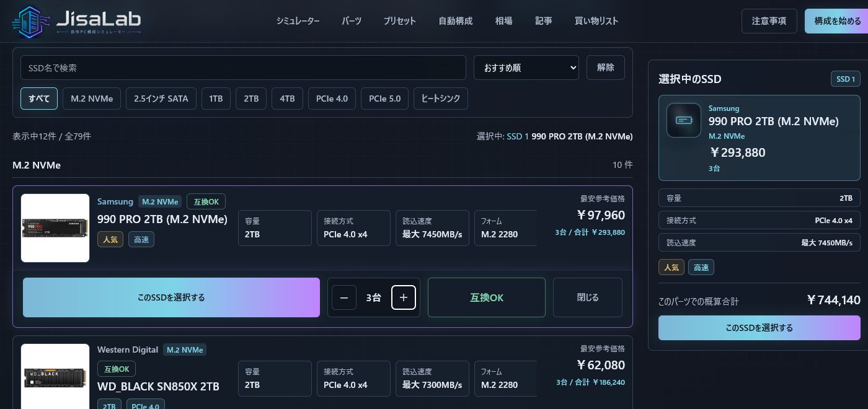Click the M.2 NVMe section heading
Viewport: 868px width, 409px height.
pyautogui.click(x=37, y=165)
